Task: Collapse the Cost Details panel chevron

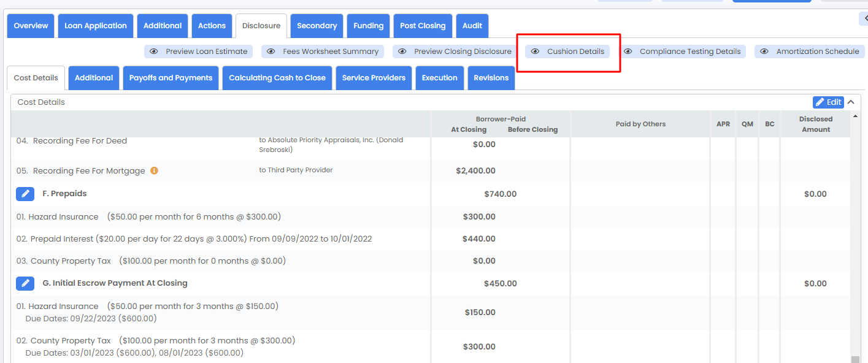Action: point(851,102)
